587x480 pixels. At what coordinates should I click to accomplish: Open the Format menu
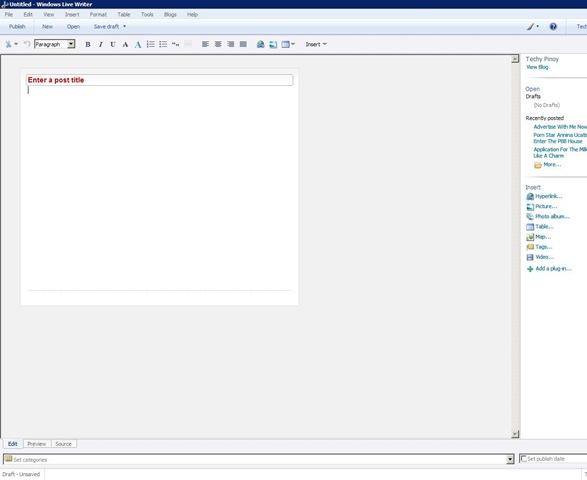(x=98, y=15)
